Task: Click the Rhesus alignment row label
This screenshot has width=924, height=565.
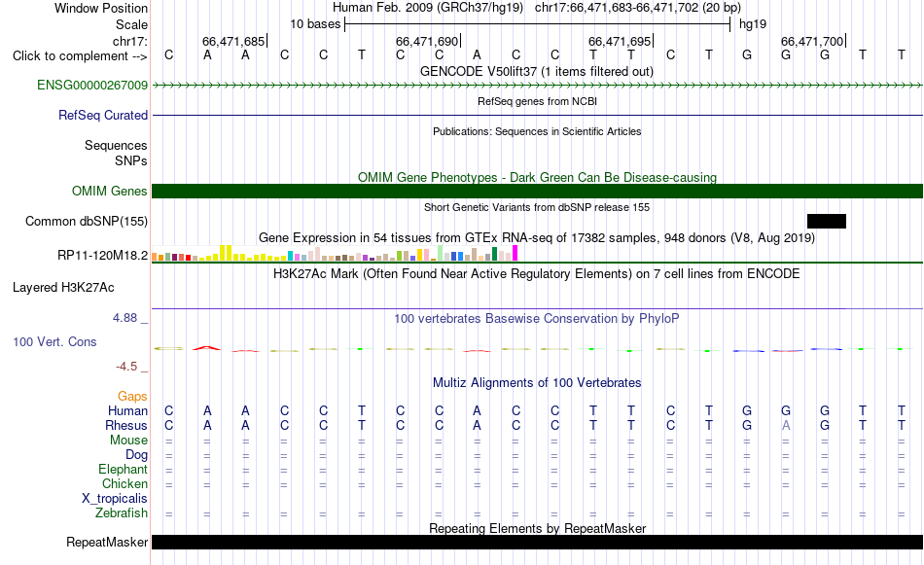Action: coord(126,425)
